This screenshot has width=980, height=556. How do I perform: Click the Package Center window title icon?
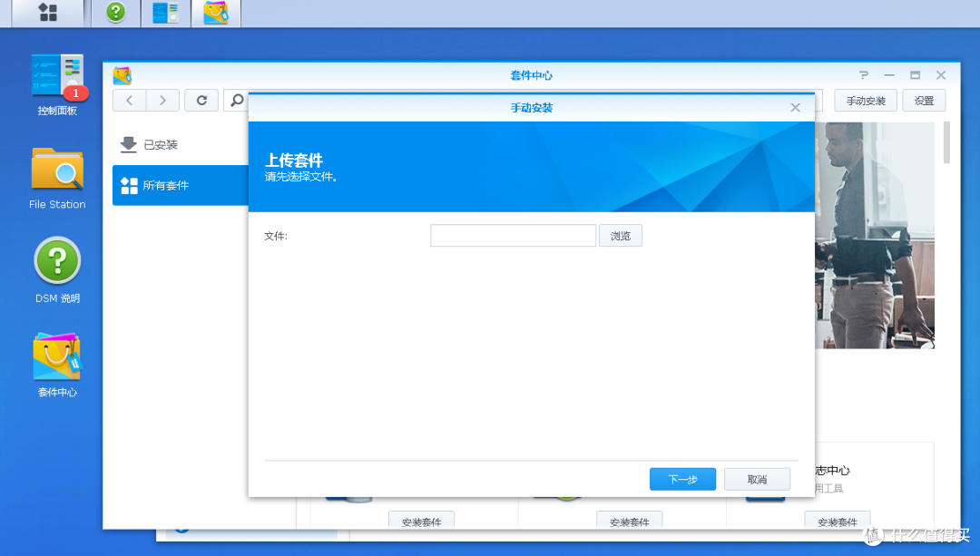pos(122,75)
